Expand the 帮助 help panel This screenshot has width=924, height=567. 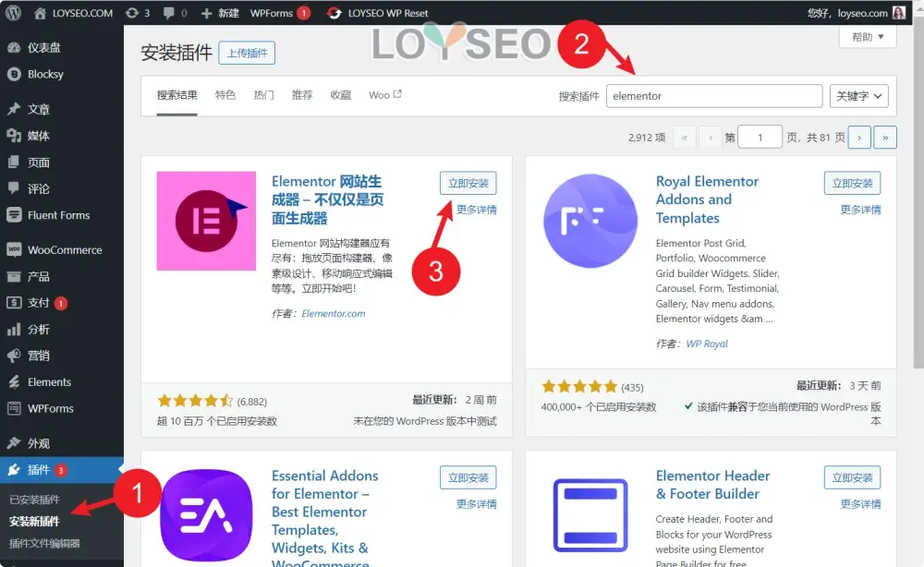pyautogui.click(x=868, y=37)
